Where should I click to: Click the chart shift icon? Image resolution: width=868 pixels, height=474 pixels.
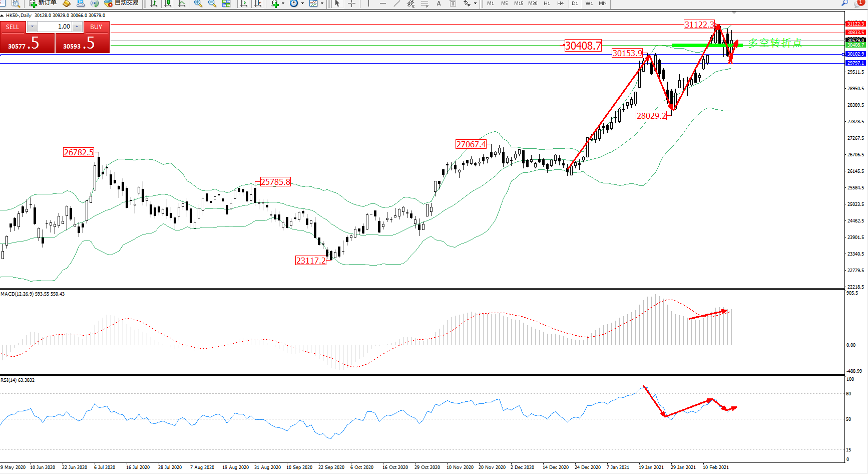pos(258,4)
